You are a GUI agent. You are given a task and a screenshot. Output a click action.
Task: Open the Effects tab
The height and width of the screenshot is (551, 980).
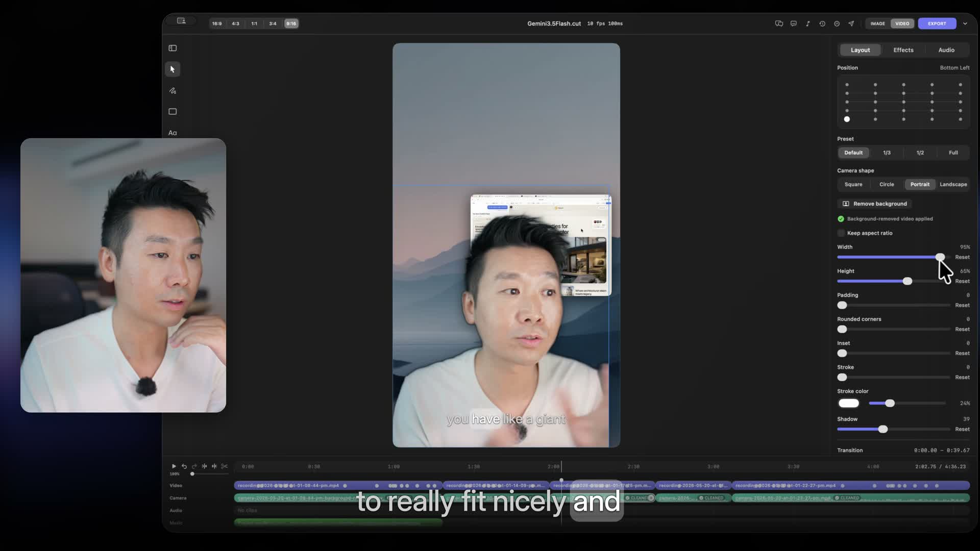(x=903, y=50)
